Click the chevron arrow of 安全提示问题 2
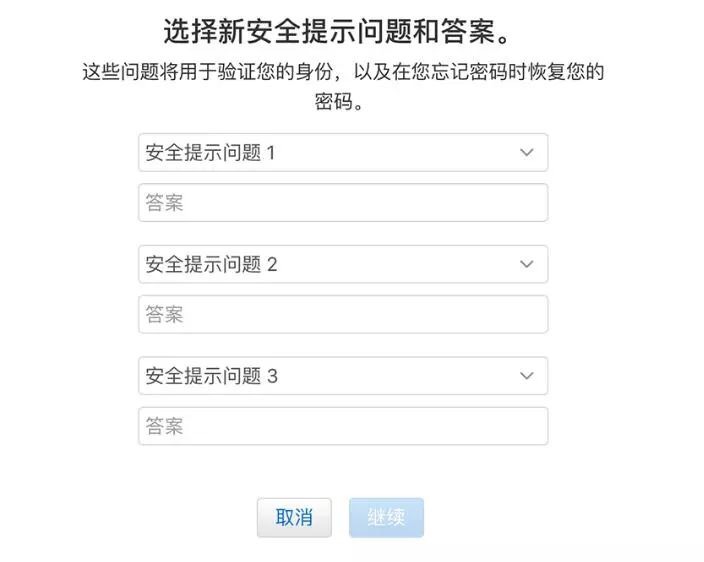704x562 pixels. (527, 264)
